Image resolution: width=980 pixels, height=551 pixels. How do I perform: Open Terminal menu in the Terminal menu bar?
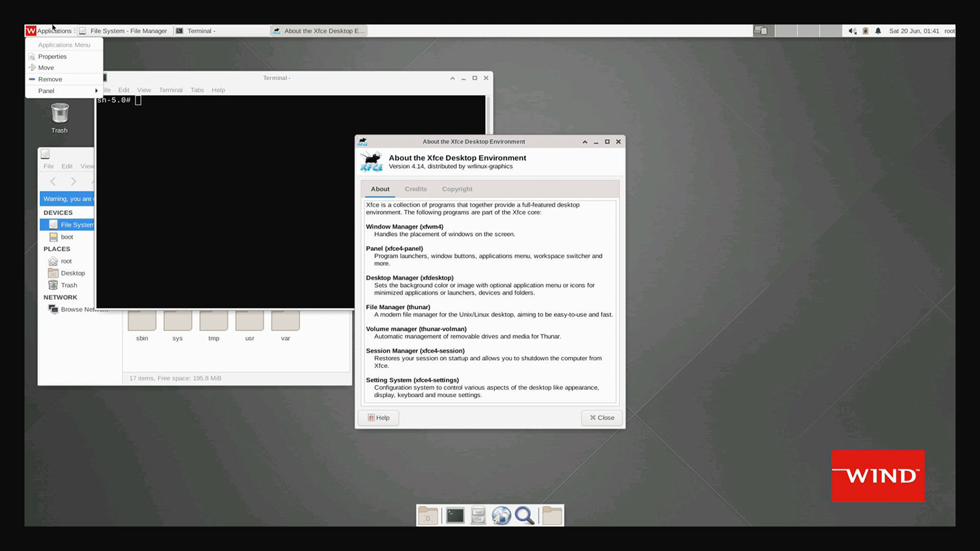point(171,90)
